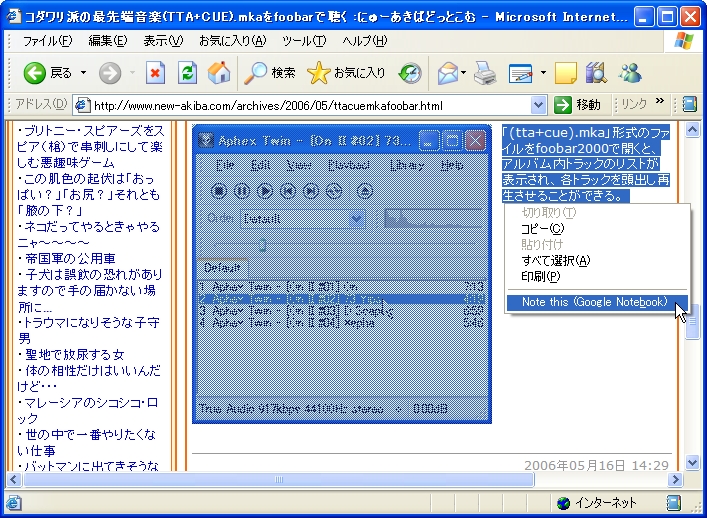The image size is (707, 518).
Task: Open link トラウマになりそうな子守男
Action: point(88,330)
